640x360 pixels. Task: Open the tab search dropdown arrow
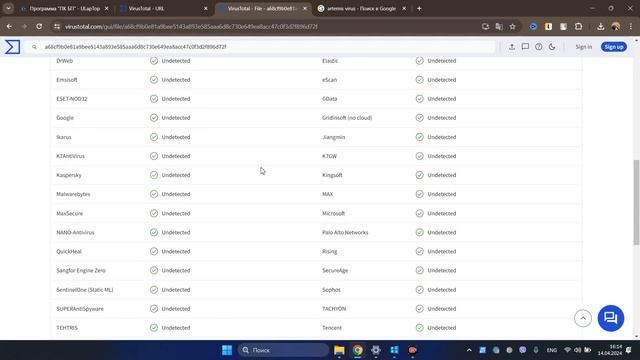tap(8, 8)
